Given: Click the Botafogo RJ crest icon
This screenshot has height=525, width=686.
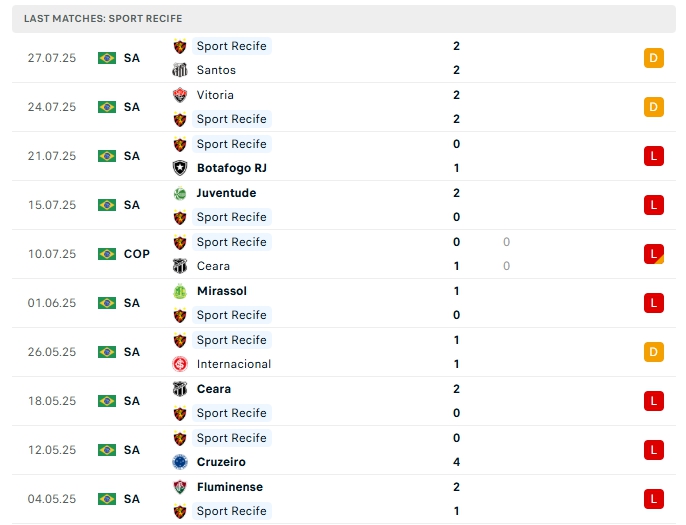Looking at the screenshot, I should [x=180, y=168].
